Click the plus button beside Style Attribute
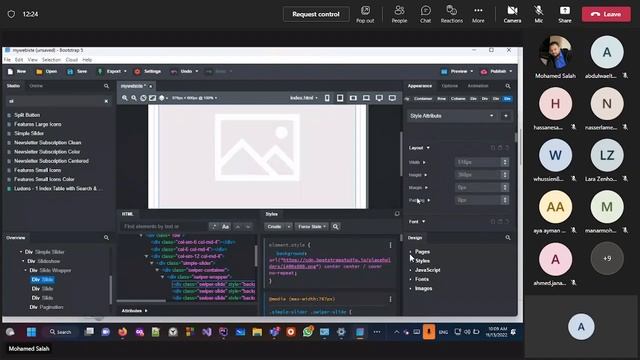Screen dimensions: 640x360 tap(506, 116)
